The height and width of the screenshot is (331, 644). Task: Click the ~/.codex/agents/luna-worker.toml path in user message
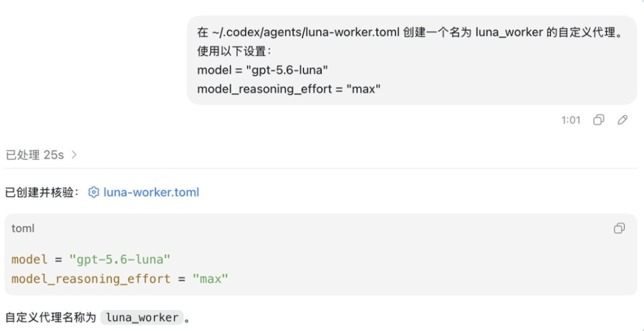pos(305,32)
